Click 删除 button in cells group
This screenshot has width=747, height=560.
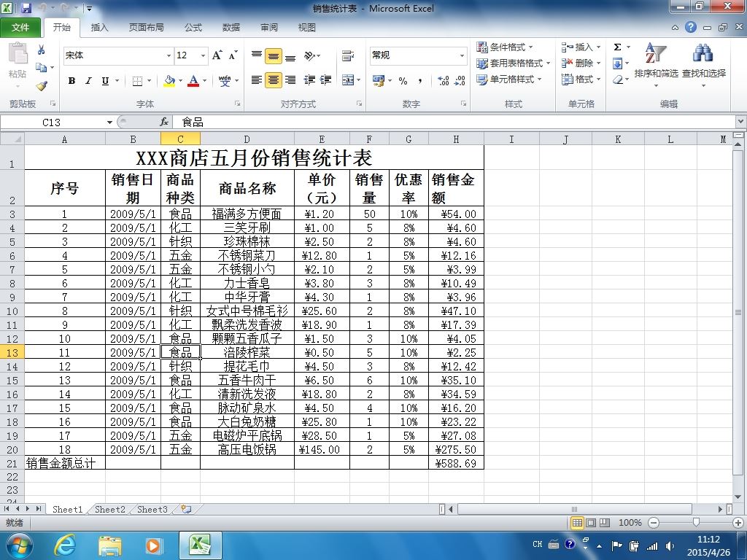point(580,63)
